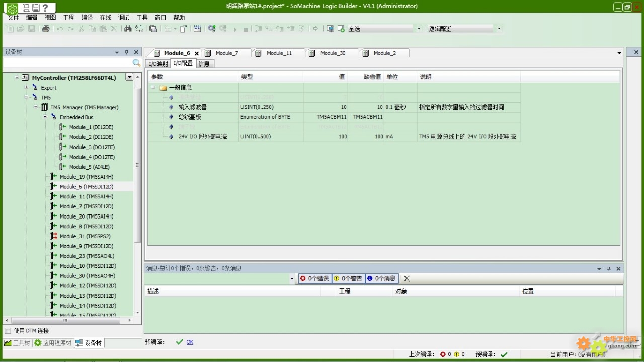This screenshot has width=644, height=362.
Task: Clear messages with the X icon
Action: point(407,278)
